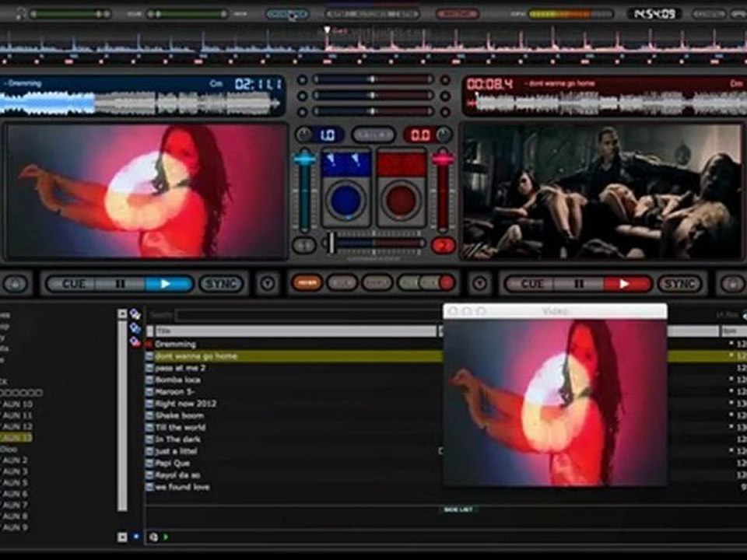Open the left deck dropdown arrow button

click(x=268, y=284)
